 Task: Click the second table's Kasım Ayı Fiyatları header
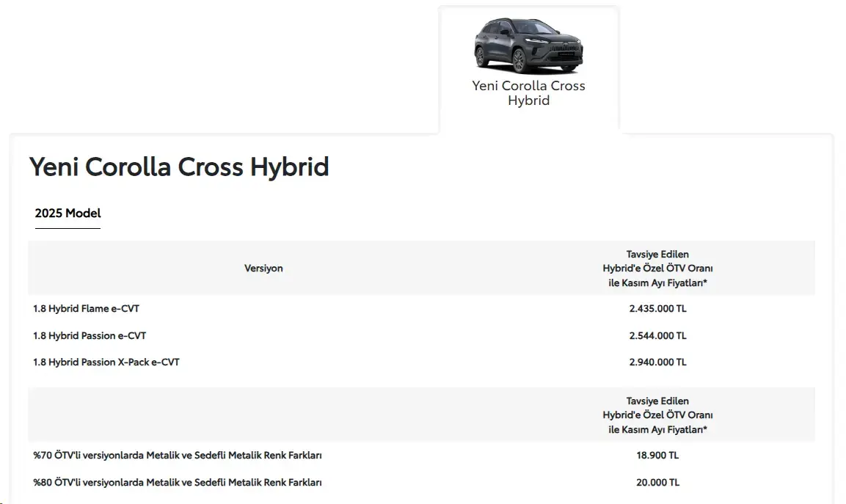point(657,415)
